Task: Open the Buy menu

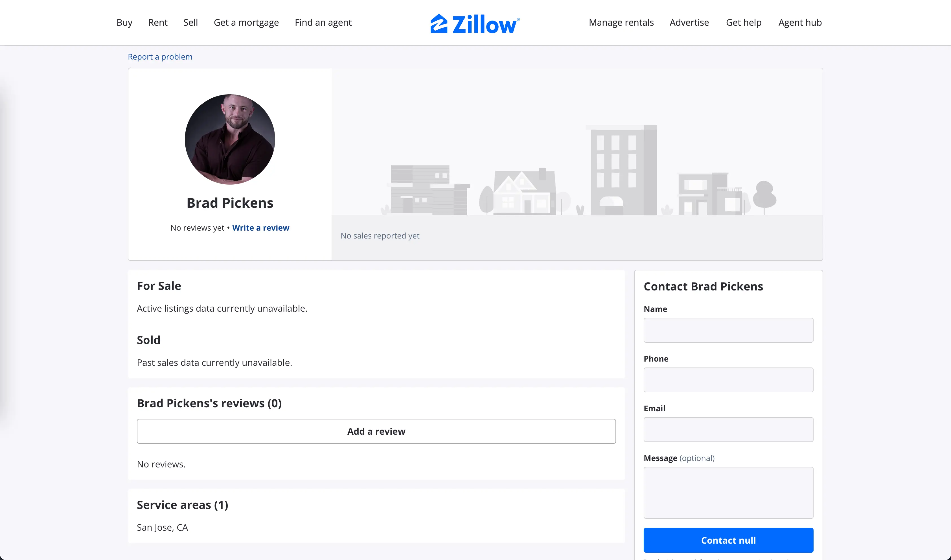Action: tap(124, 23)
